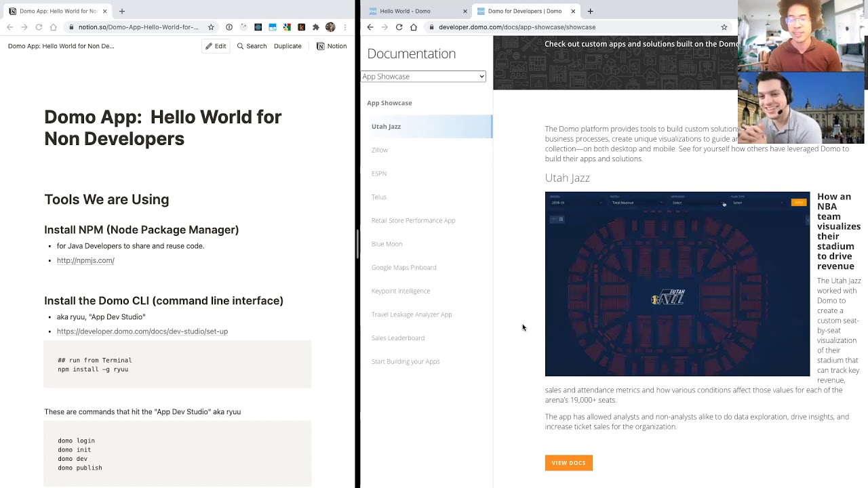
Task: Select Telus in the docs sidebar
Action: pyautogui.click(x=379, y=197)
